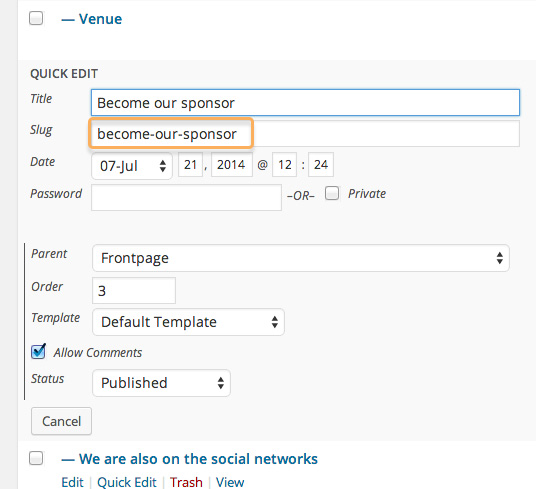Focus the Password input box
The height and width of the screenshot is (489, 536).
pos(186,198)
